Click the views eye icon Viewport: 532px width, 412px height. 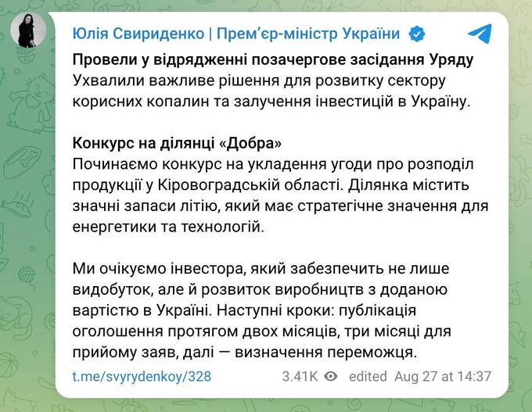point(332,376)
